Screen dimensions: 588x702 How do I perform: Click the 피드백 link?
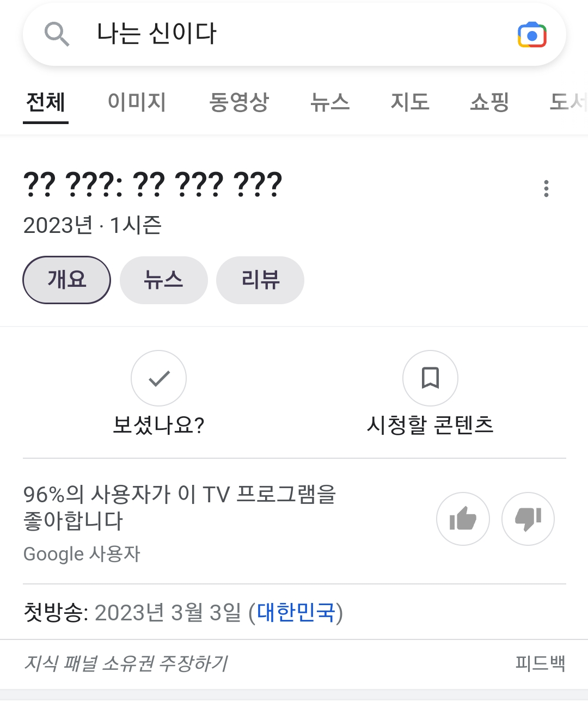540,663
